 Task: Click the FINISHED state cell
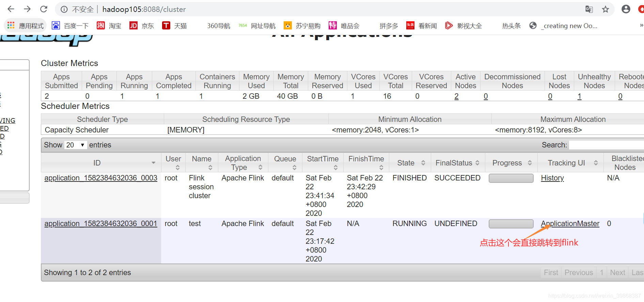click(x=409, y=178)
